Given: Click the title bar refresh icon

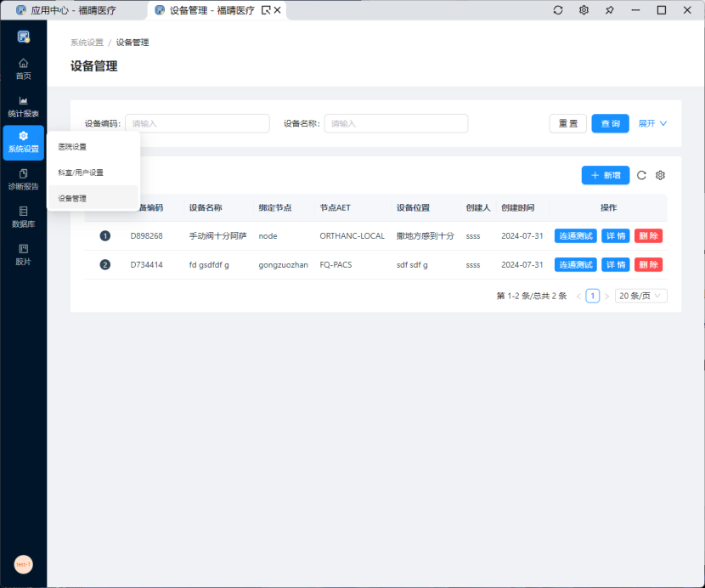Looking at the screenshot, I should click(558, 10).
